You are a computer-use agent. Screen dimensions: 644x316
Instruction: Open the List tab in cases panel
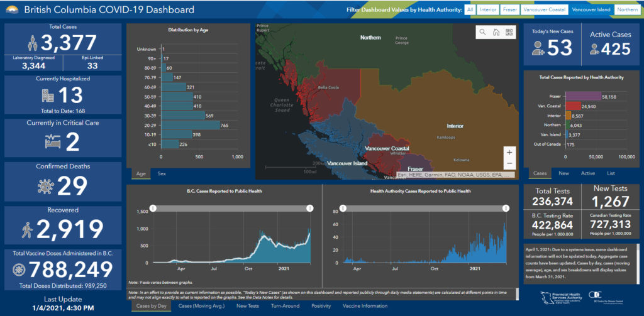(x=611, y=173)
